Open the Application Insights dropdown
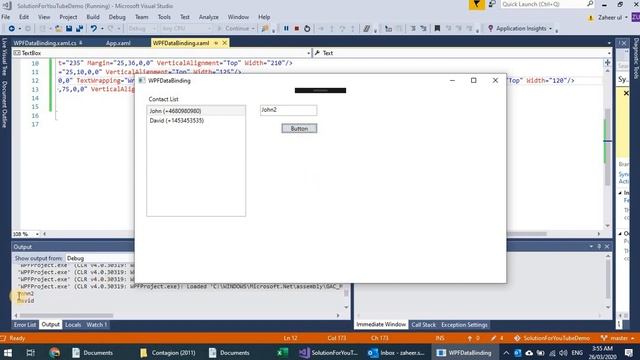 point(550,29)
